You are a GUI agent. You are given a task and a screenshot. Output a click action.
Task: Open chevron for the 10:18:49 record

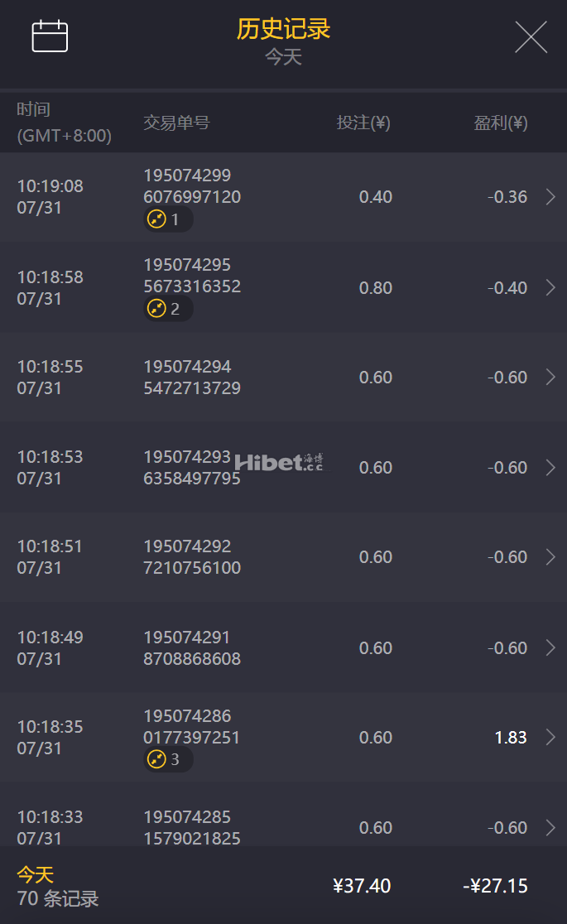click(550, 647)
